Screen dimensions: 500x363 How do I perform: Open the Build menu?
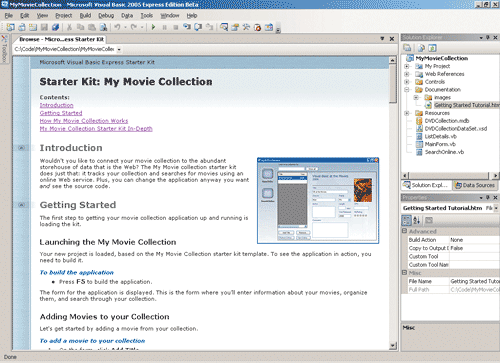[85, 15]
